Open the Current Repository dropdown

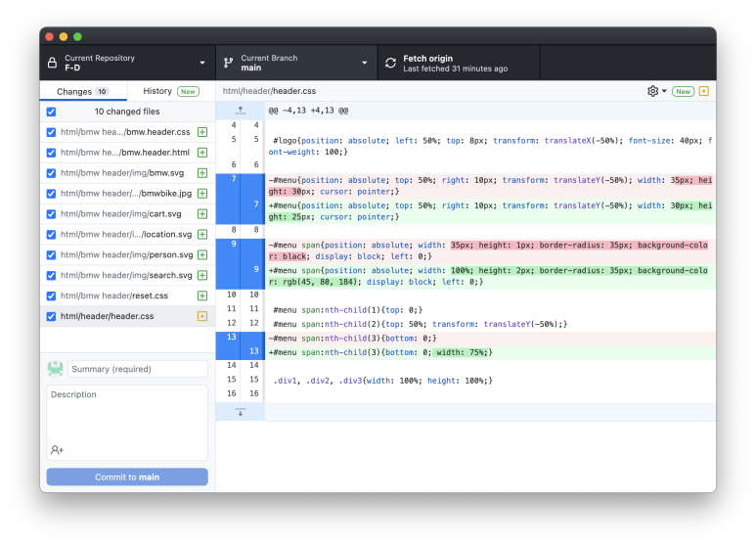tap(128, 63)
